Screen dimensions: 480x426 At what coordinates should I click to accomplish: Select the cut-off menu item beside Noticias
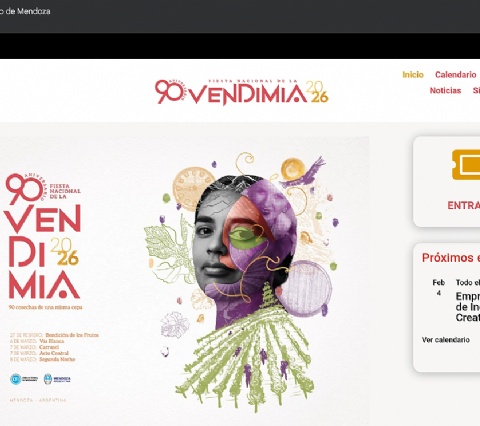pos(476,91)
